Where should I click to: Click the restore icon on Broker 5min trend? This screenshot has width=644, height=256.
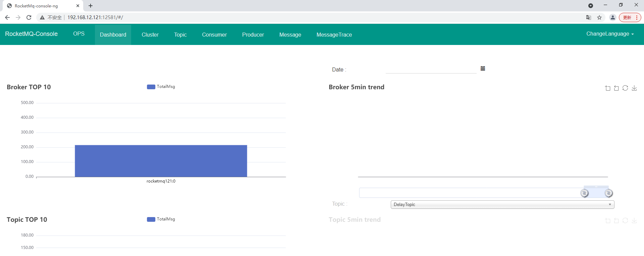625,88
